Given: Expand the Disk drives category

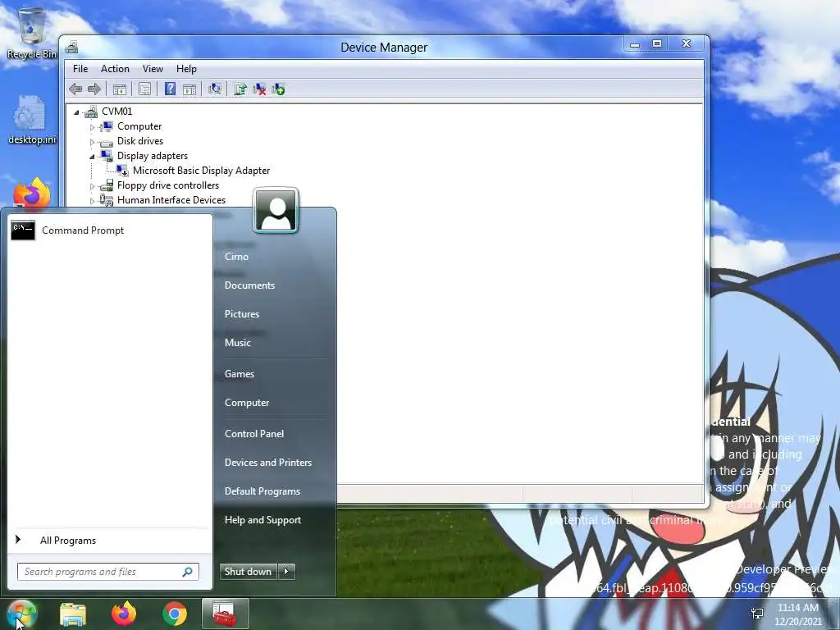Looking at the screenshot, I should 92,142.
